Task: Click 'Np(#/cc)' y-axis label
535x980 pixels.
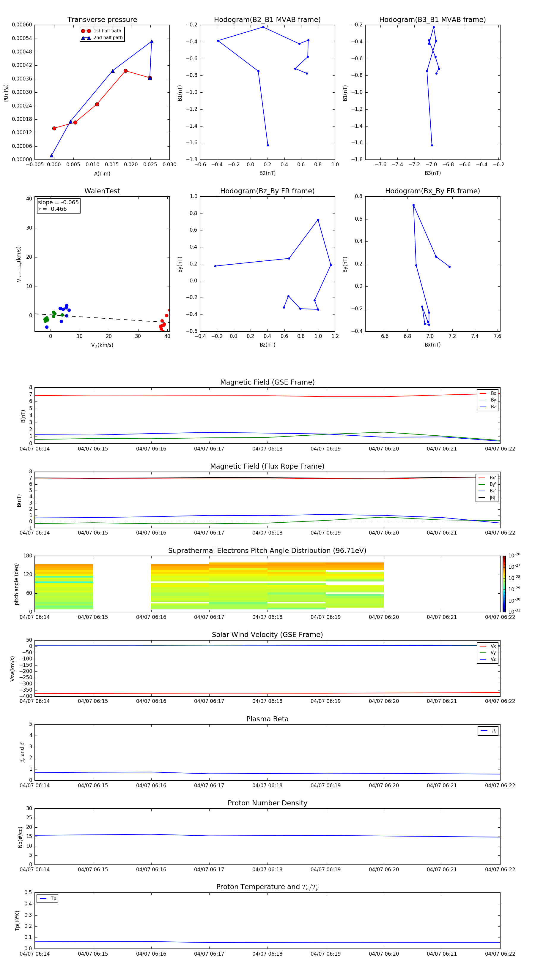Action: tap(20, 837)
